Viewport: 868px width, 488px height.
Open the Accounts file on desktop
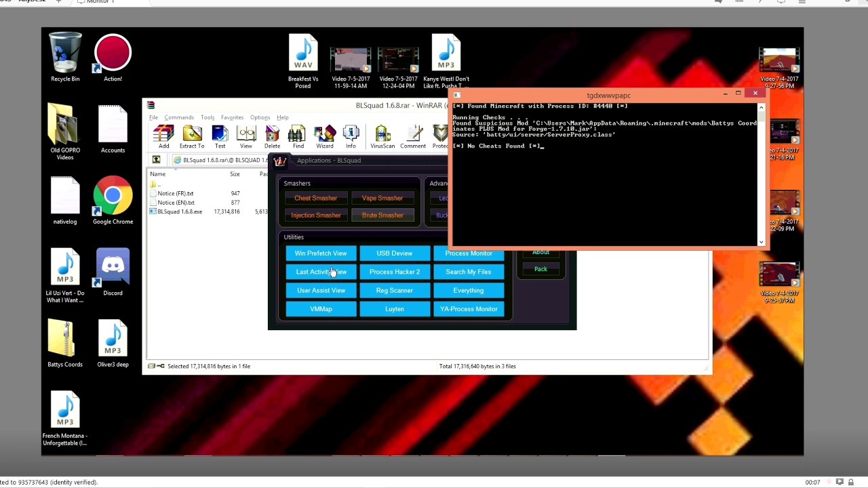click(x=113, y=129)
